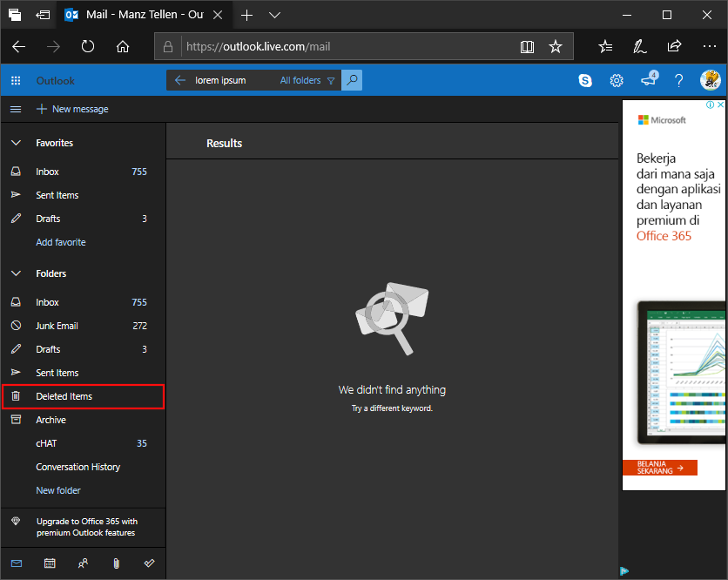Viewport: 728px width, 580px height.
Task: Exit search with back arrow
Action: click(180, 81)
